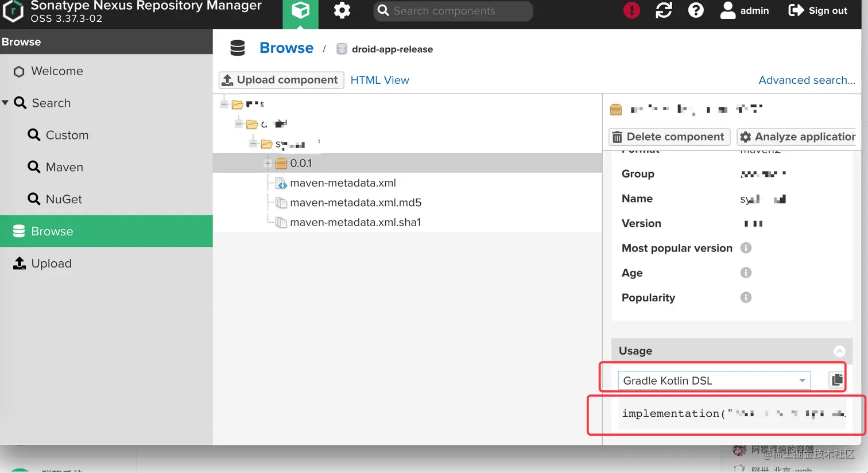Open the admin user account

(x=745, y=10)
